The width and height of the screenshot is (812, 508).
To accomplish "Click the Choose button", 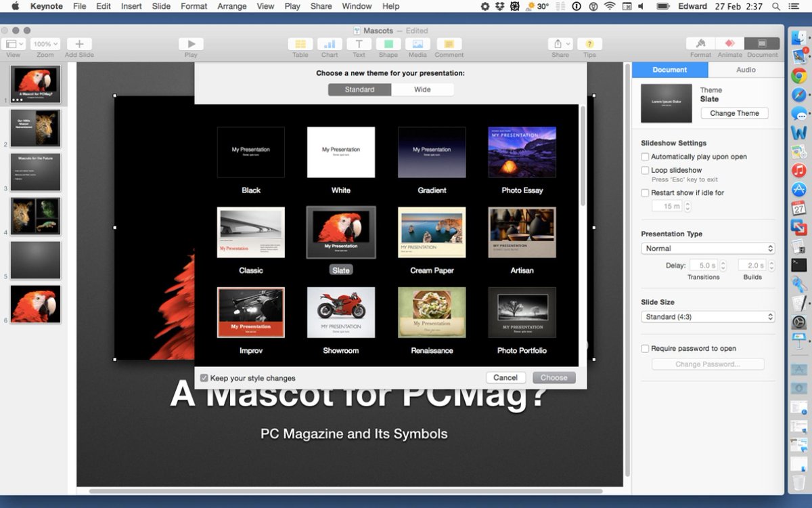I will (554, 378).
